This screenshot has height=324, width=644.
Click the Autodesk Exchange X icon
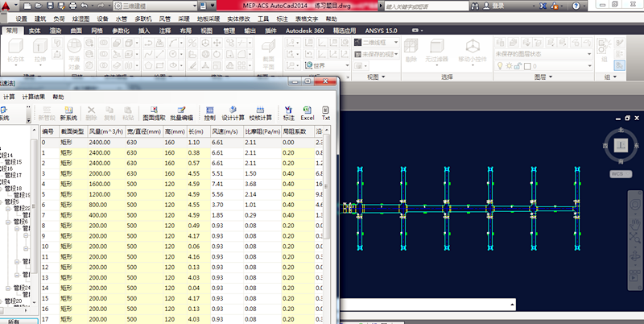point(543,6)
